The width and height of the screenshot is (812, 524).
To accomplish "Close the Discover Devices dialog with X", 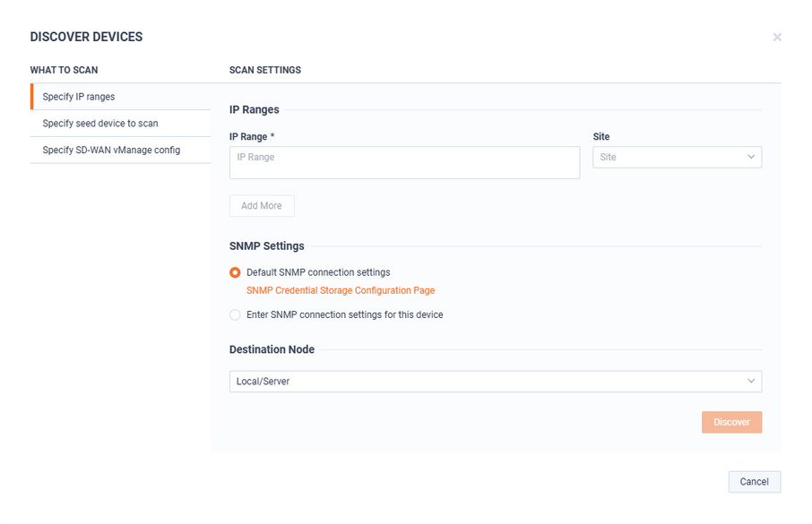I will point(777,38).
